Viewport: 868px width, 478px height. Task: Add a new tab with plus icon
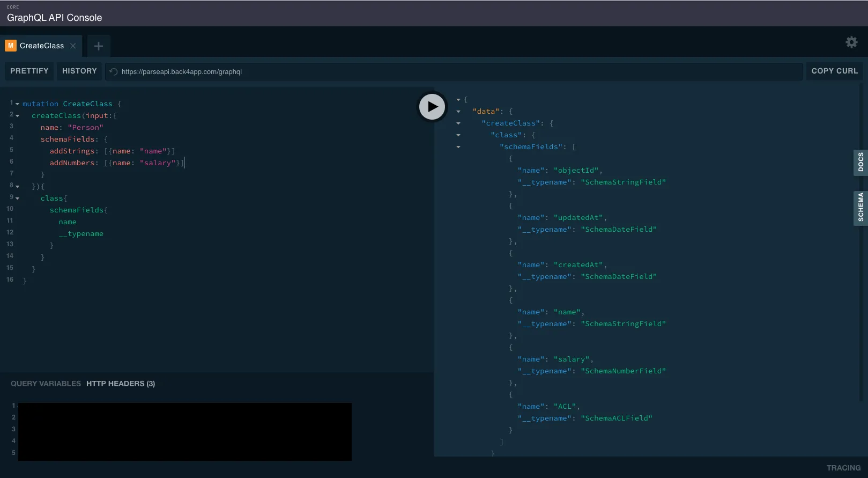click(x=99, y=46)
